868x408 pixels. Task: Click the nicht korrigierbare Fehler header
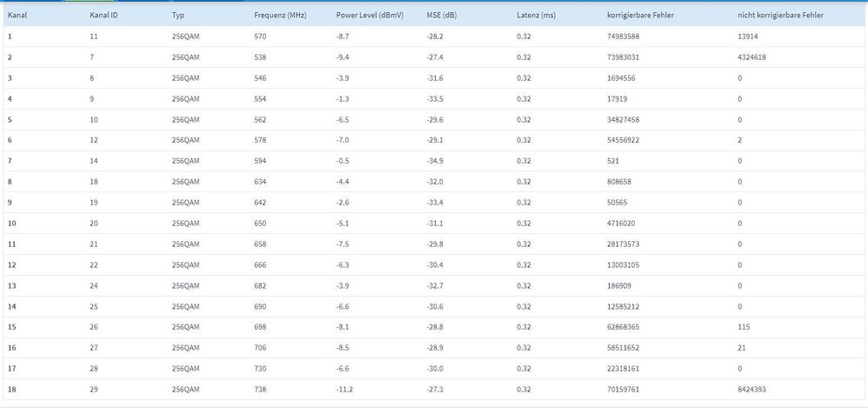tap(780, 16)
